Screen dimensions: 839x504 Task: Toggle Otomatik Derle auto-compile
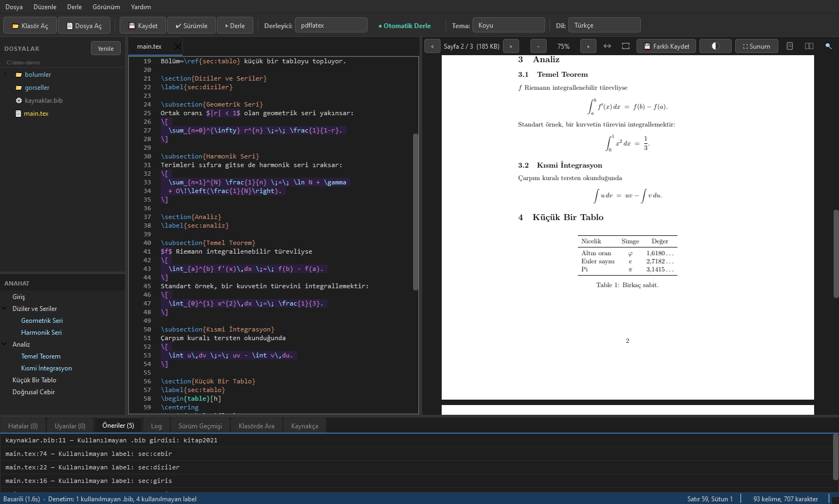405,25
